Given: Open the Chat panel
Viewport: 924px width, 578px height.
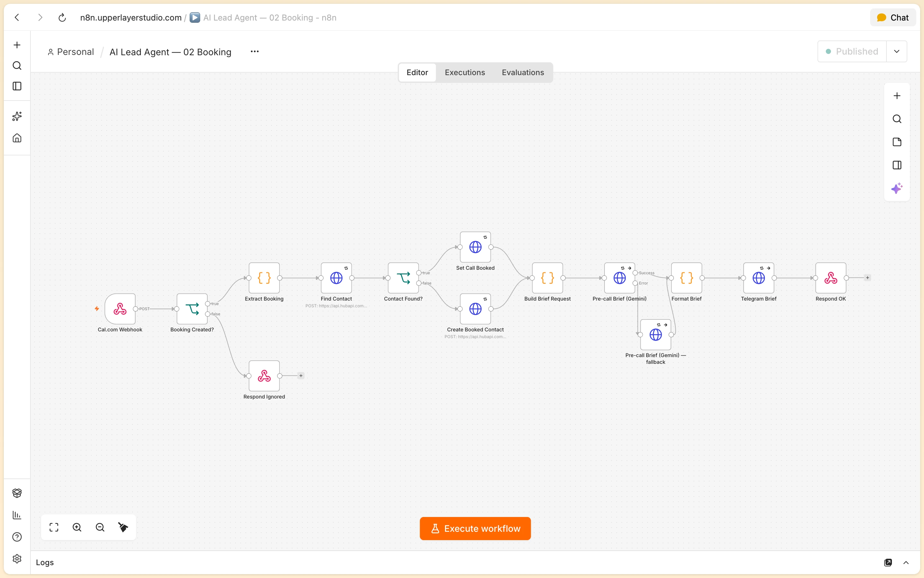Looking at the screenshot, I should 893,18.
